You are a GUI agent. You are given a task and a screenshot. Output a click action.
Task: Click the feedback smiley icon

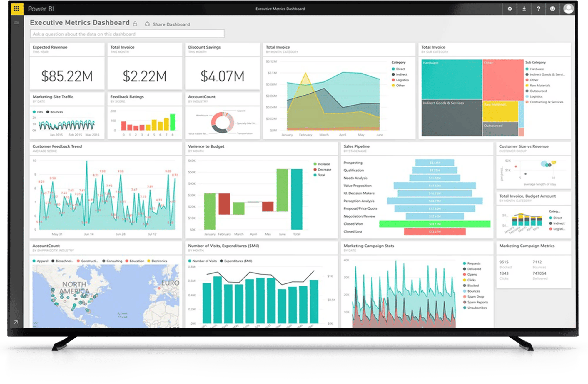(x=553, y=9)
